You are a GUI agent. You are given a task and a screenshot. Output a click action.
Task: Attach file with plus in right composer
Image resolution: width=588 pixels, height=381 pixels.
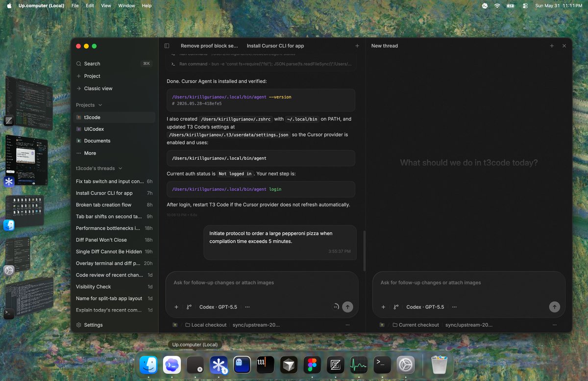[384, 307]
